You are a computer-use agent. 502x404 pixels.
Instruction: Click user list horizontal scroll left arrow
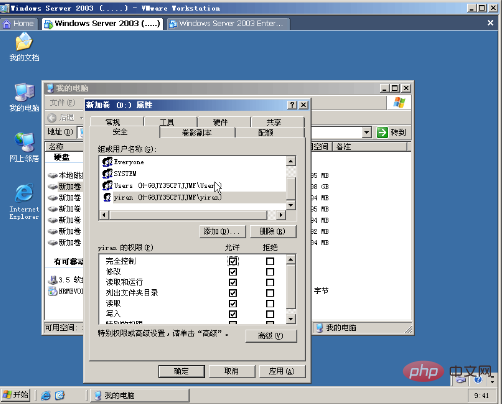pyautogui.click(x=104, y=215)
